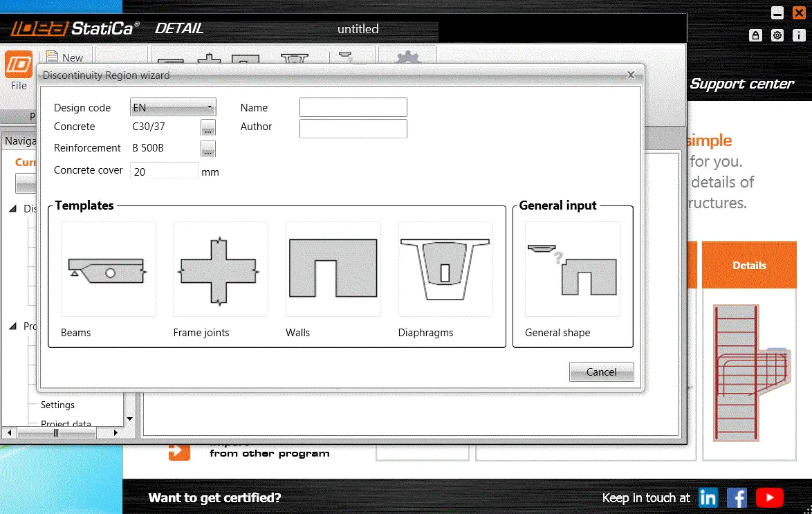Click navigator horizontal scroll right arrow
Viewport: 812px width, 514px height.
coord(116,432)
